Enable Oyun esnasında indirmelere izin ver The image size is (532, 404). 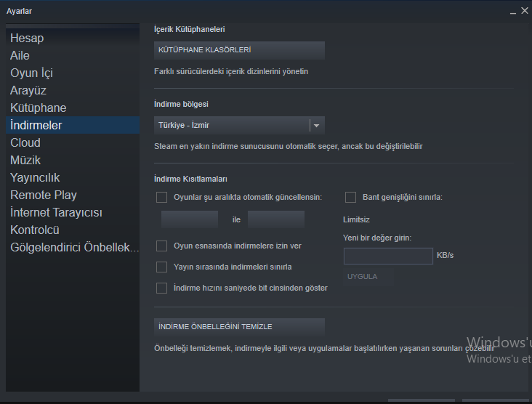161,246
